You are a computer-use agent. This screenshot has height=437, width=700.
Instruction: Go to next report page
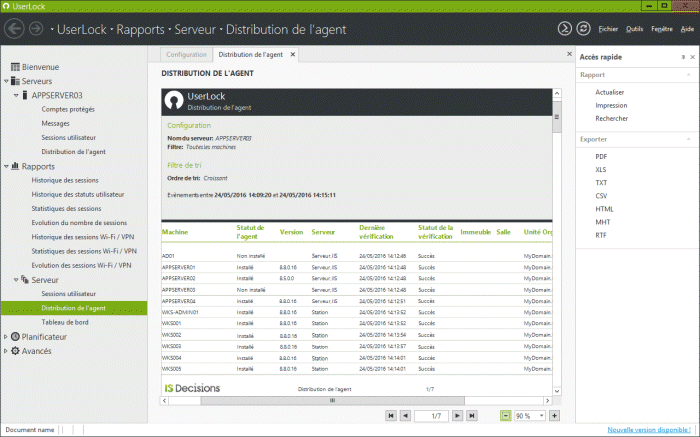[x=457, y=416]
